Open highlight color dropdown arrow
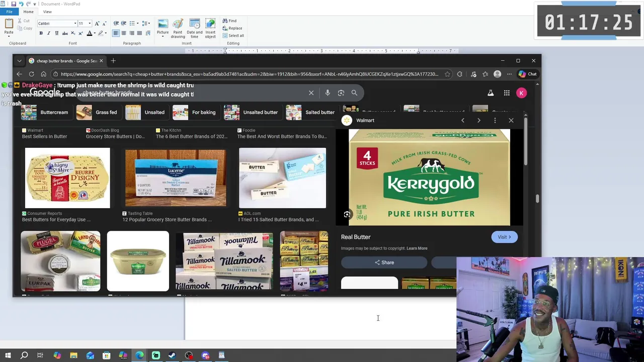The image size is (644, 362). tap(106, 33)
